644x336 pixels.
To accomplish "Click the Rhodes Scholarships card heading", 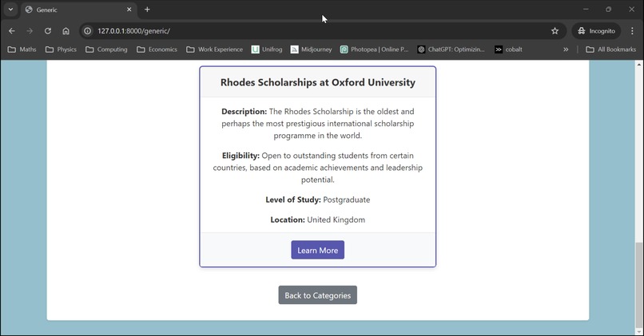I will pos(317,82).
